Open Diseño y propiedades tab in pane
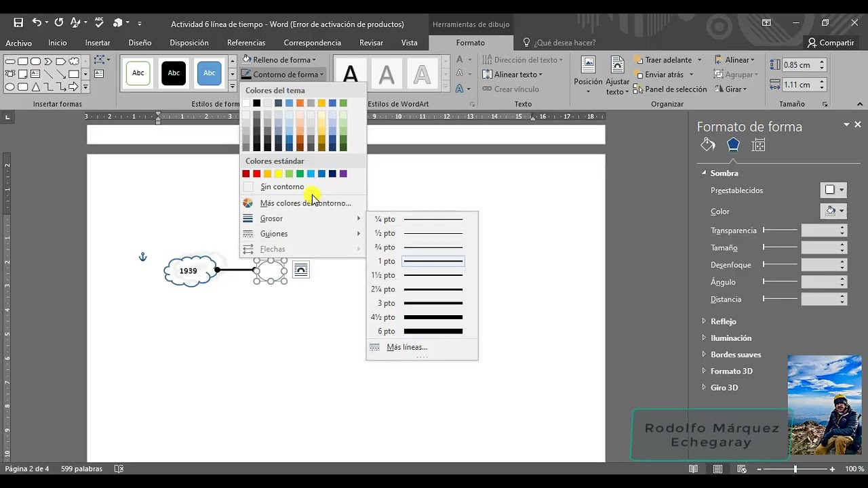The width and height of the screenshot is (868, 488). [x=759, y=144]
